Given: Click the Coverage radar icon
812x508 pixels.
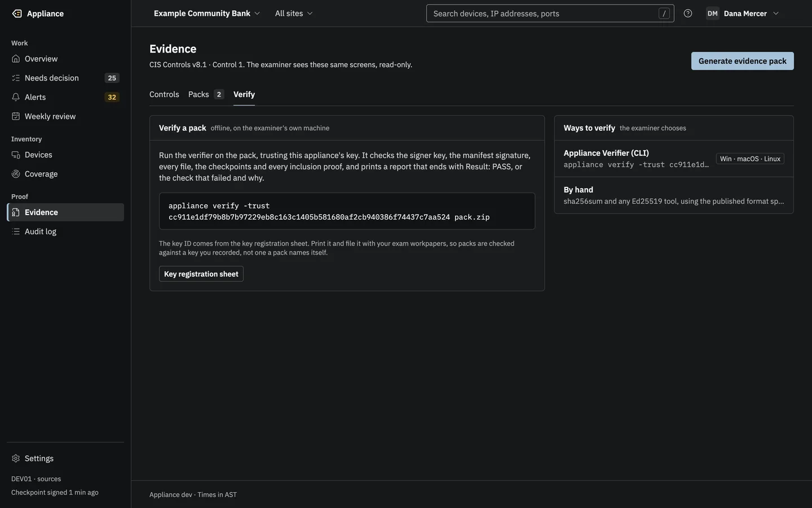Looking at the screenshot, I should tap(16, 174).
